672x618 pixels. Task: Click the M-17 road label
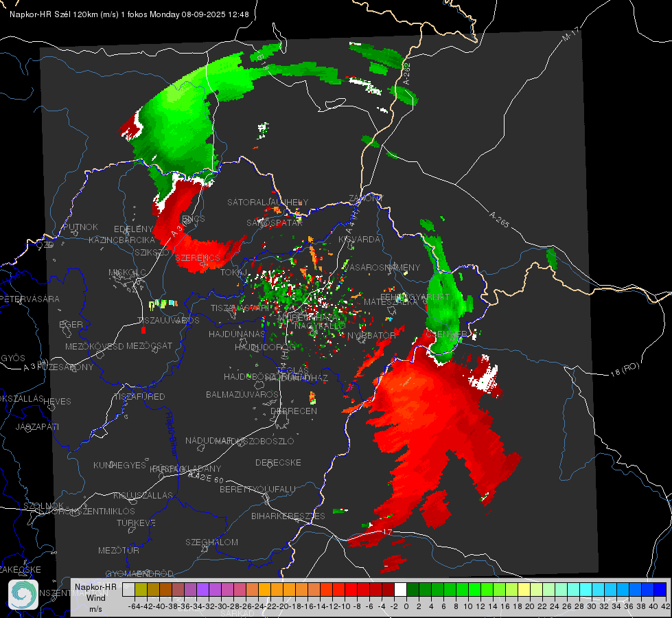[570, 34]
